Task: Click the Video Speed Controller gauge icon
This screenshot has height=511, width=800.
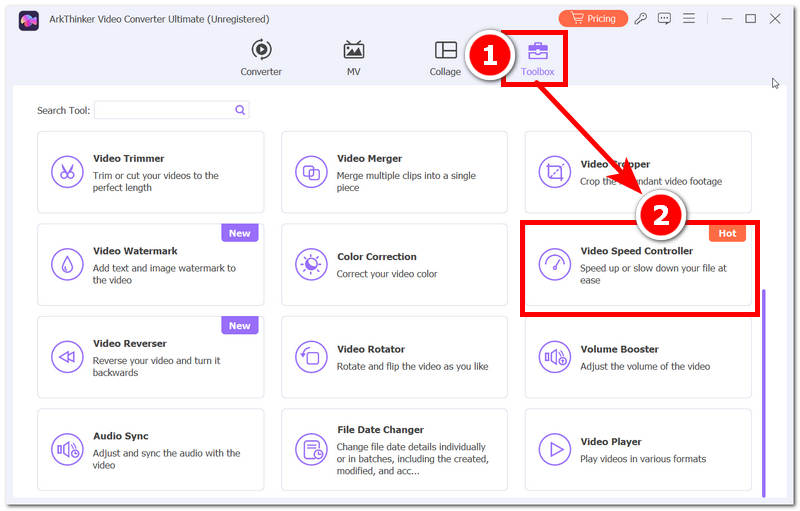Action: [555, 264]
